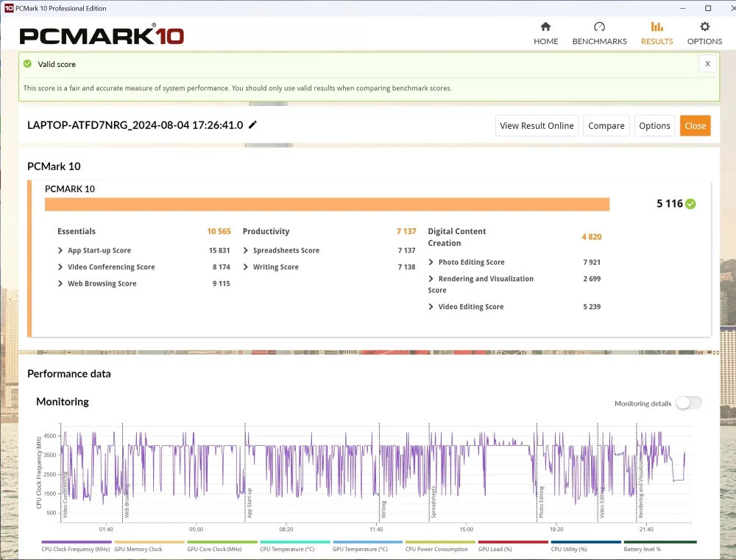Click the Video Editing chart marker
The image size is (736, 560).
[602, 503]
